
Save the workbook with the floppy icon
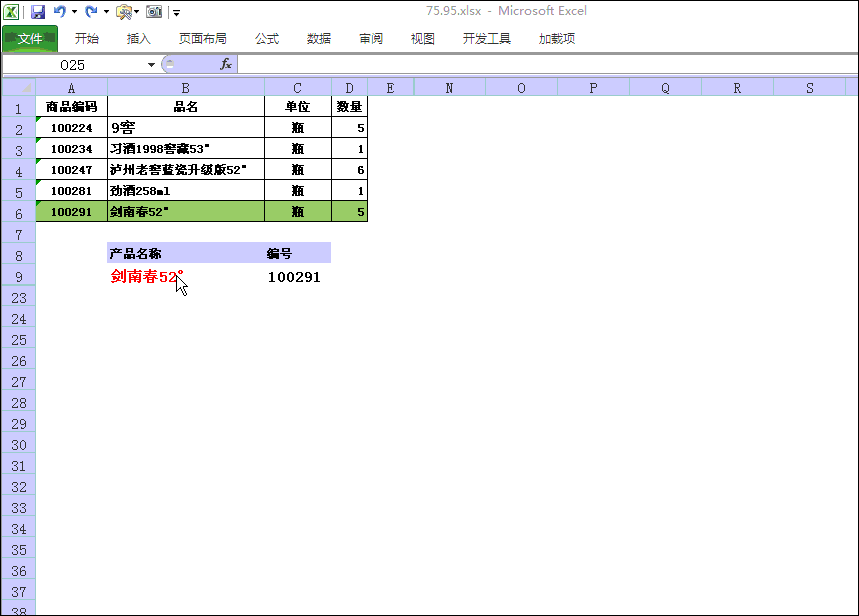[38, 12]
